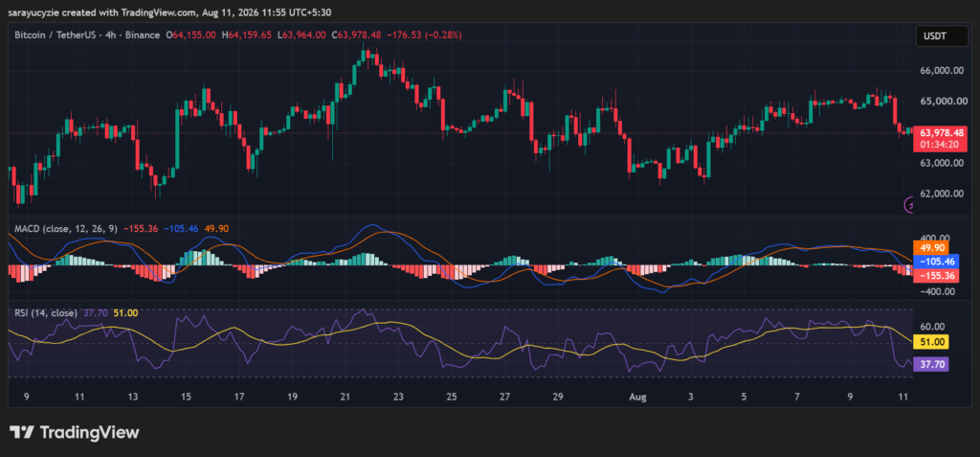Click the Bitcoin / TetherUS symbol title
Image resolution: width=980 pixels, height=457 pixels.
[55, 35]
